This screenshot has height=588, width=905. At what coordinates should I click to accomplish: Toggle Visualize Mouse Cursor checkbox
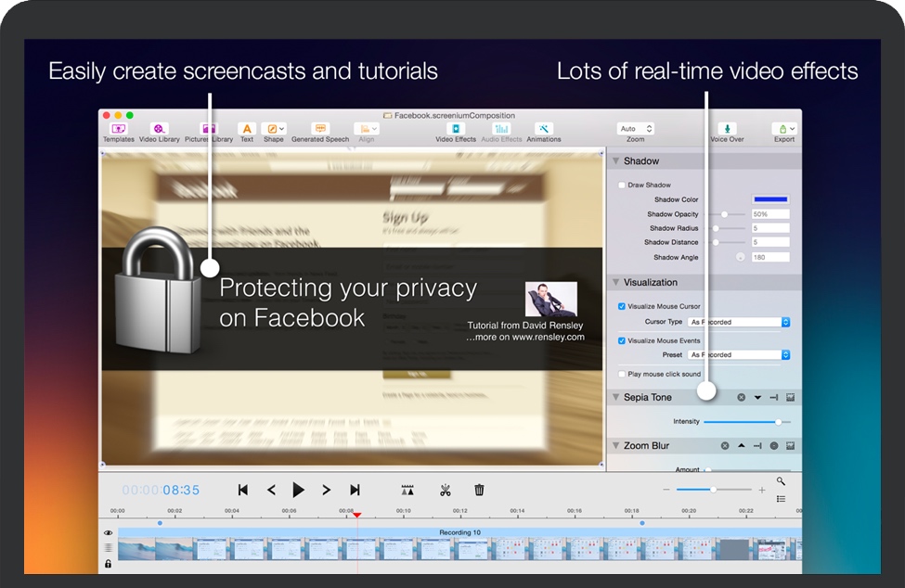[x=622, y=306]
